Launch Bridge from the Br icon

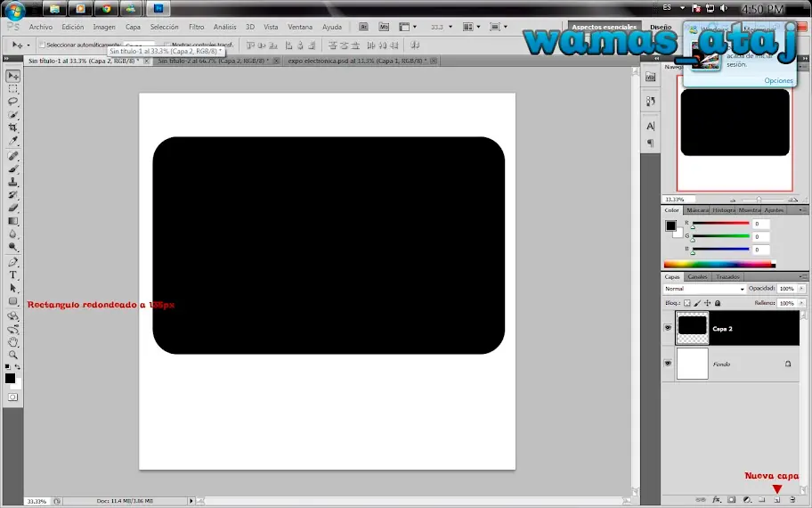(x=363, y=27)
